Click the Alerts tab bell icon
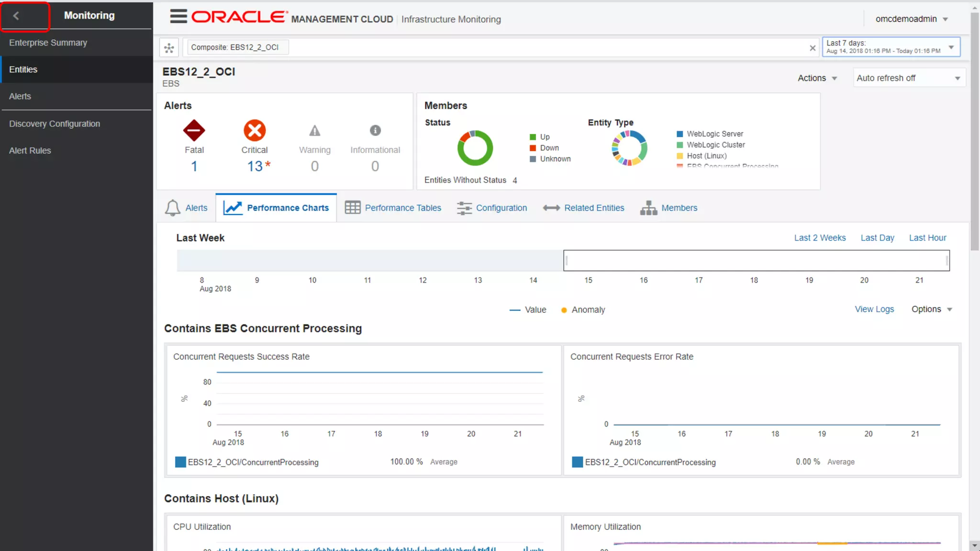 pyautogui.click(x=172, y=208)
